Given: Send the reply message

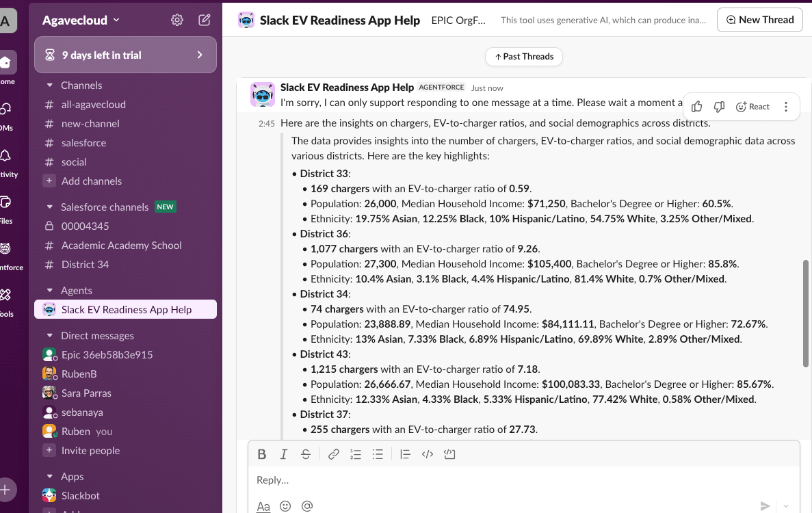Looking at the screenshot, I should (x=765, y=505).
